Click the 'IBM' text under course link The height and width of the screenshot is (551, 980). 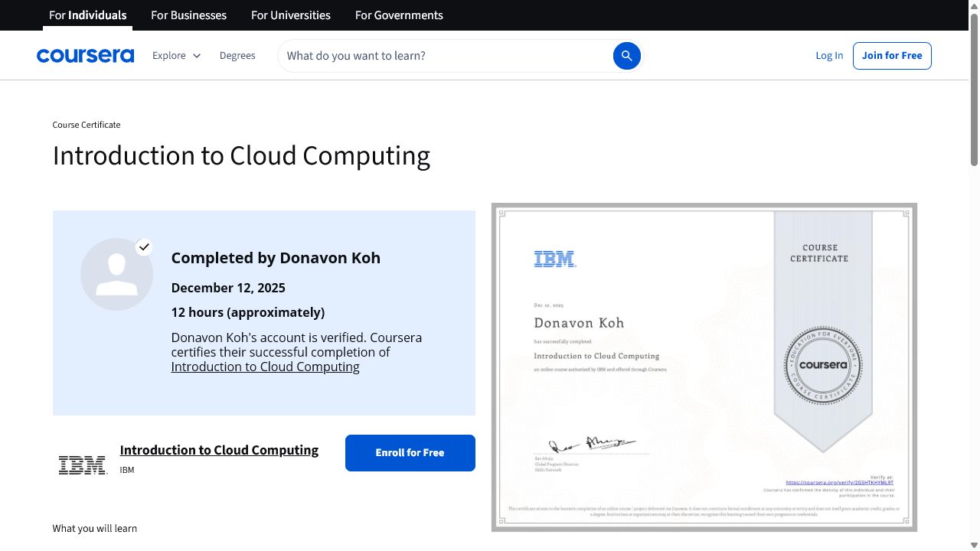tap(127, 470)
